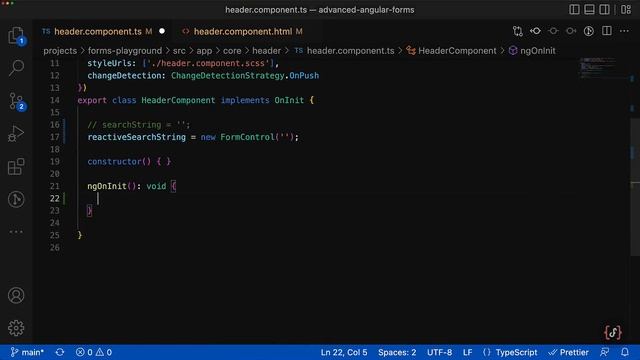Click line number 21 in gutter

point(55,186)
